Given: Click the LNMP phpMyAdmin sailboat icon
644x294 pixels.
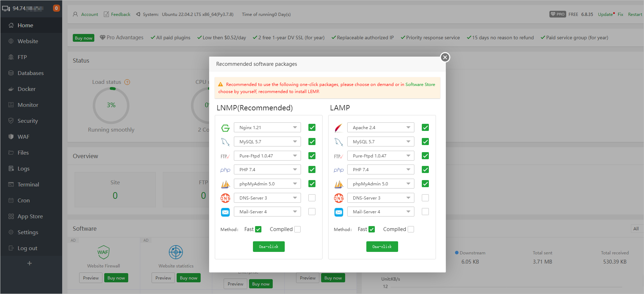Looking at the screenshot, I should tap(225, 184).
